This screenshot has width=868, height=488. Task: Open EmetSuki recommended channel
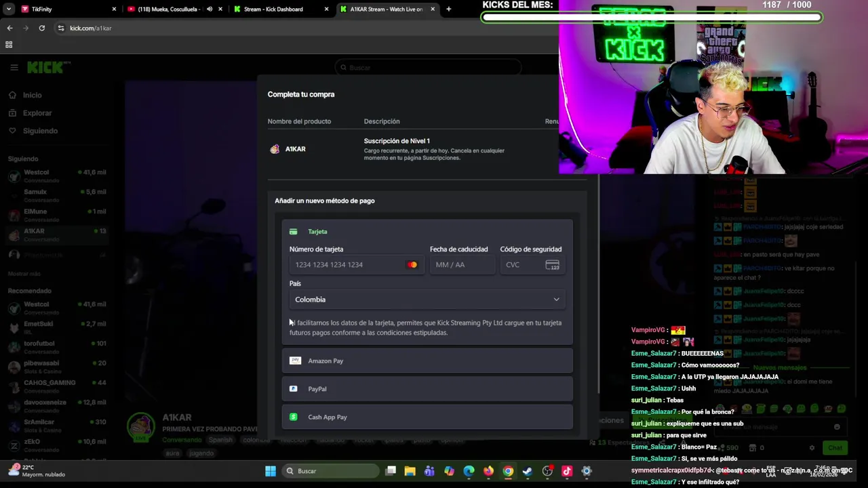coord(57,327)
